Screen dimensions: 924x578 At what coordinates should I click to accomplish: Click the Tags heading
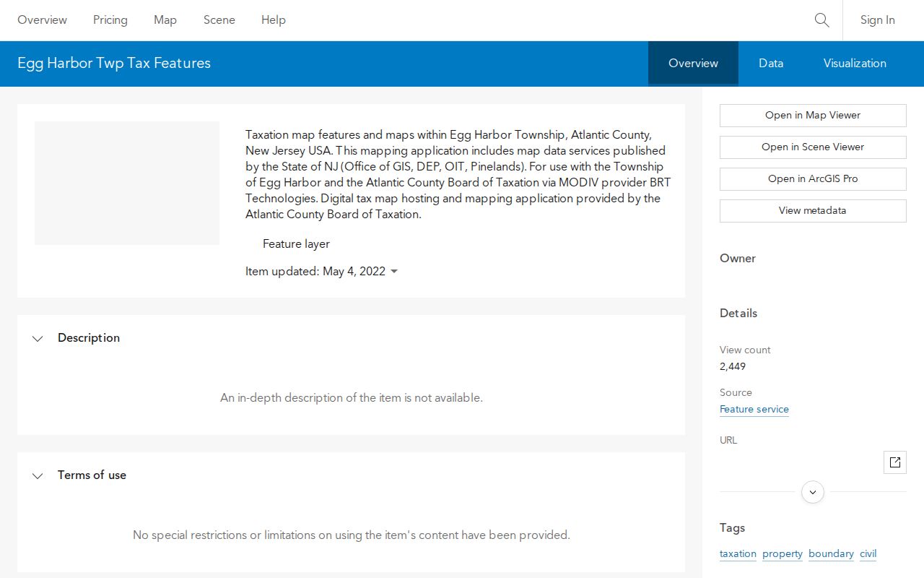(x=732, y=528)
